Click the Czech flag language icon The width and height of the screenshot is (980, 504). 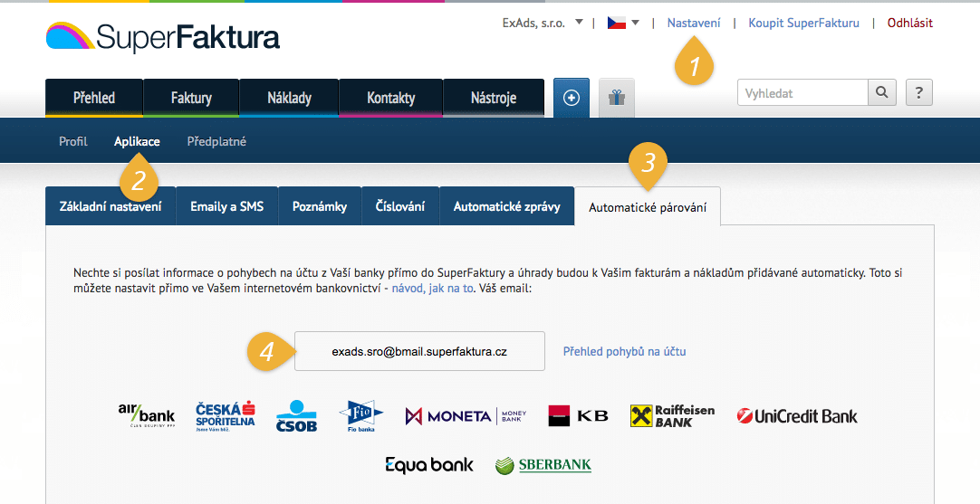click(617, 24)
